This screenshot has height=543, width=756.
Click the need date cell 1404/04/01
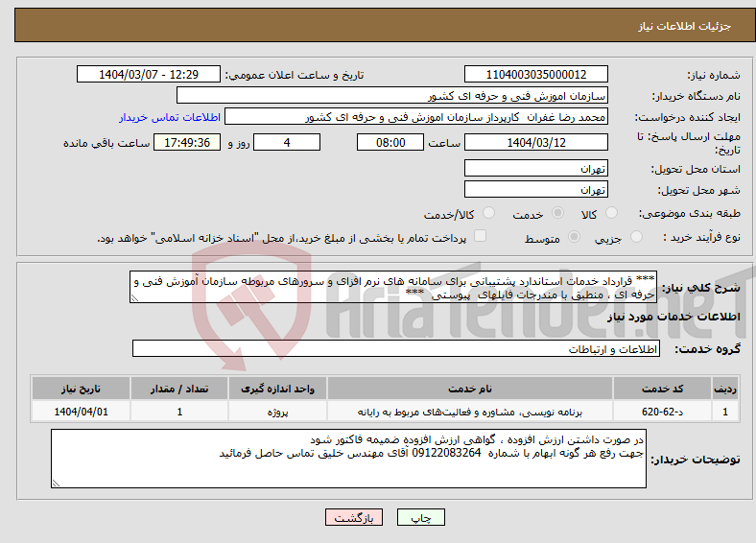click(81, 412)
